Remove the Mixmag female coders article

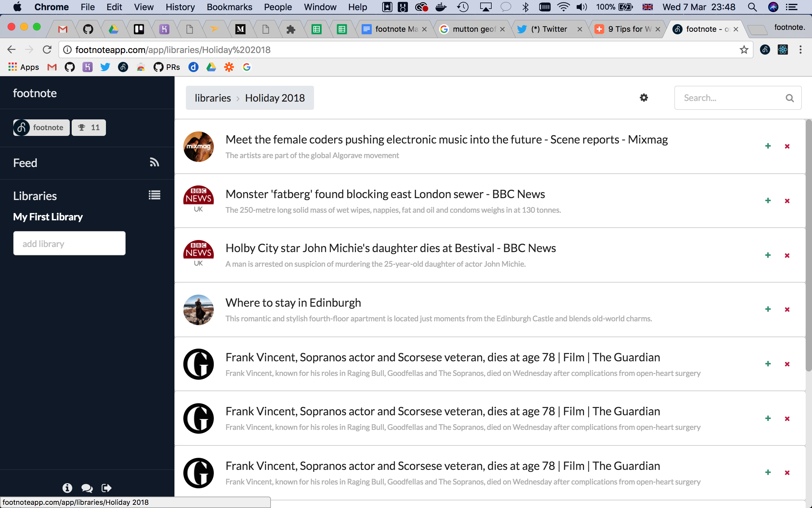click(x=787, y=146)
